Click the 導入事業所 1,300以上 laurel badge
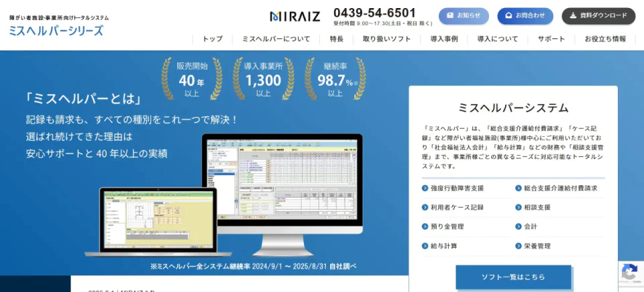The height and width of the screenshot is (292, 644). tap(263, 79)
